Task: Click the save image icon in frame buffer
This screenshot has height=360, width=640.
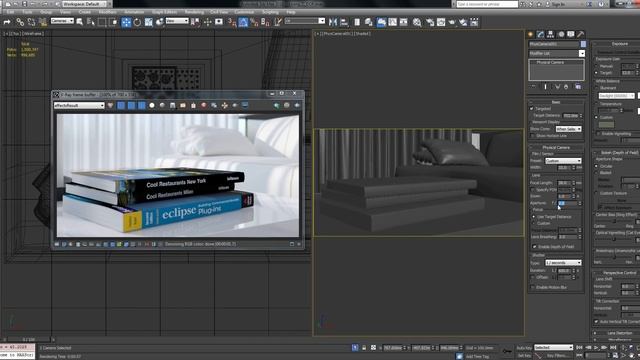Action: [173, 105]
